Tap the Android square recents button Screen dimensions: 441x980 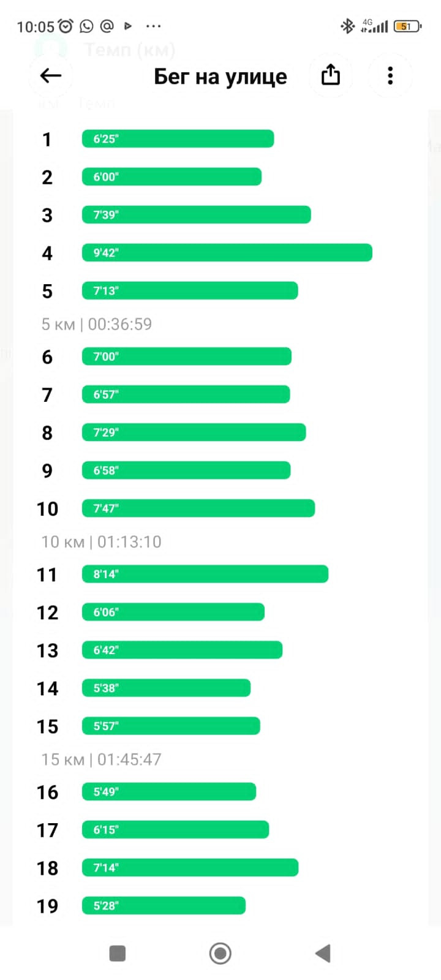pyautogui.click(x=117, y=953)
